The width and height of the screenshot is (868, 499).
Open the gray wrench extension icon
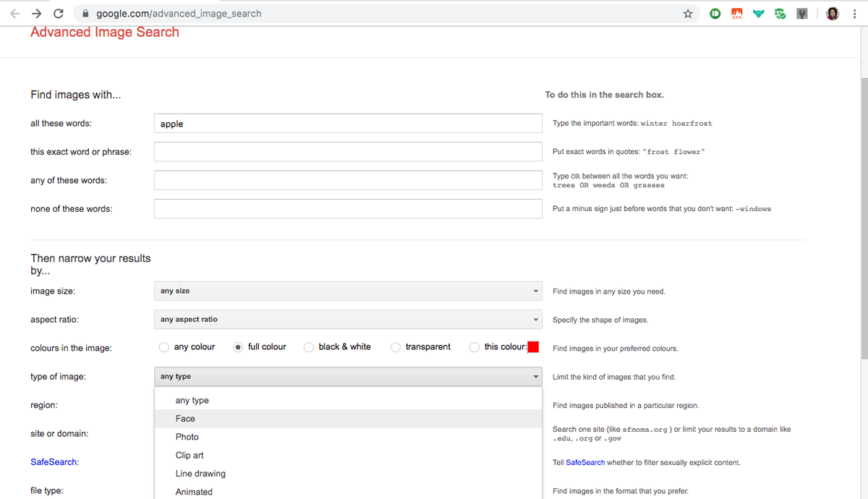click(x=801, y=13)
